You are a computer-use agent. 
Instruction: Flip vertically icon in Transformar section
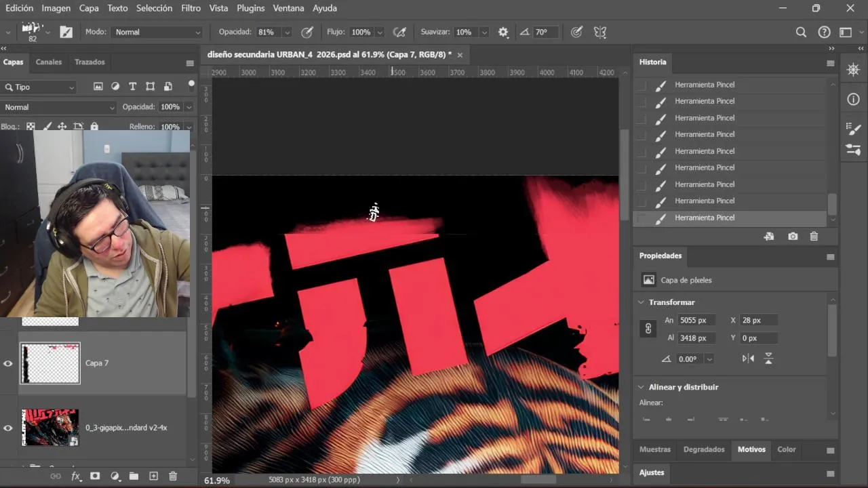pyautogui.click(x=768, y=359)
